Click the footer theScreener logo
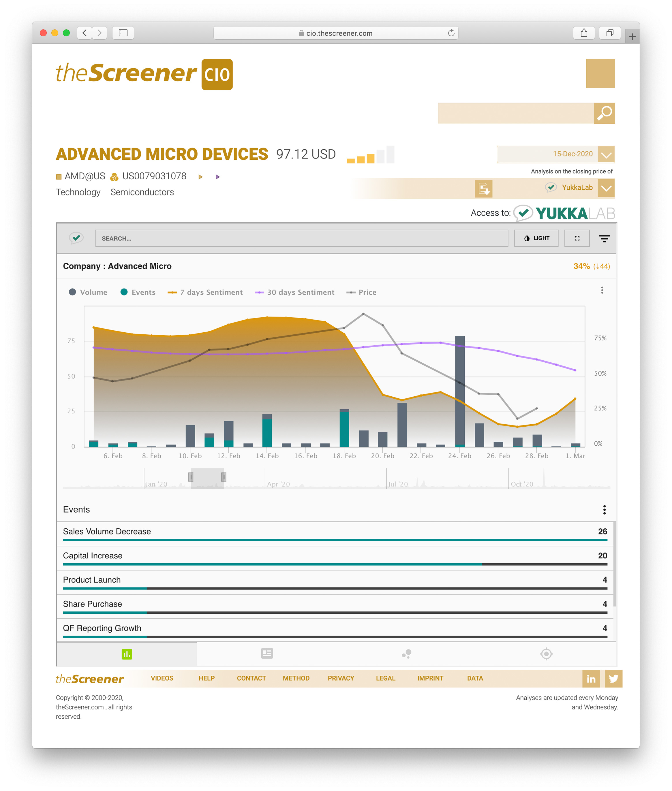Image resolution: width=672 pixels, height=791 pixels. pos(90,679)
